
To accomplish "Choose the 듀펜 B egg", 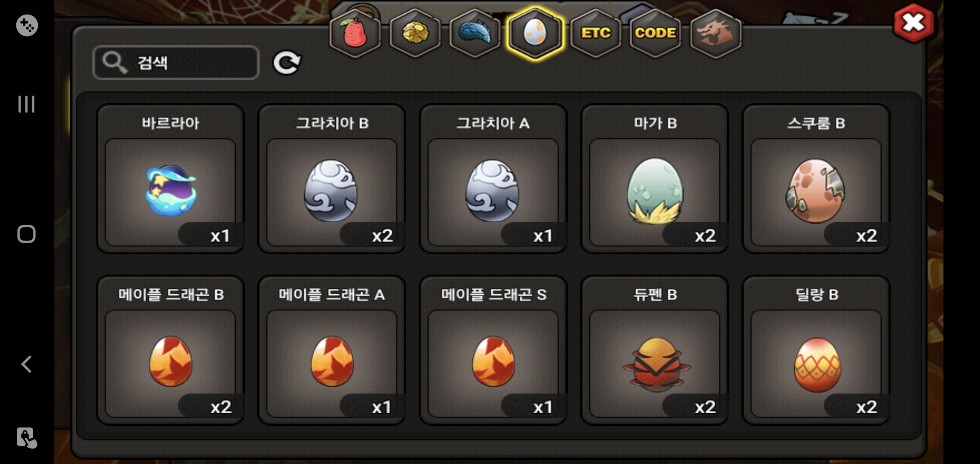I will 655,350.
